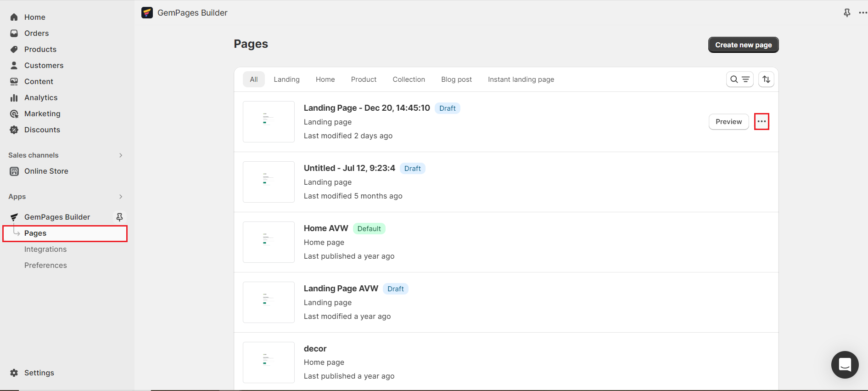Open Integrations under GemPages Builder
Viewport: 868px width, 391px height.
tap(45, 249)
